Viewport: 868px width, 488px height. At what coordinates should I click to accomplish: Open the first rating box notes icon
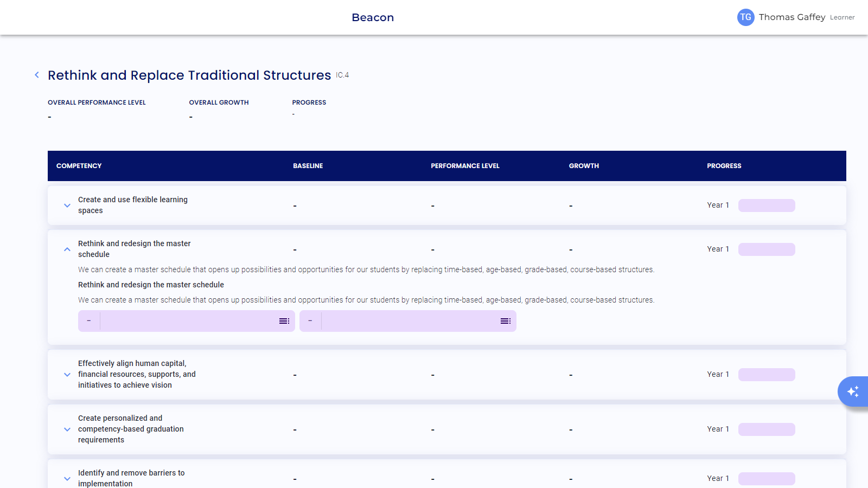(284, 321)
